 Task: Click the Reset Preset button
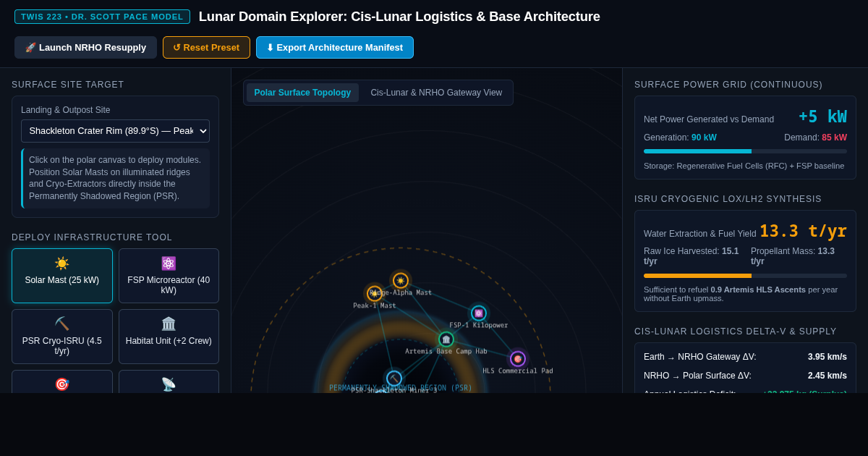[206, 47]
